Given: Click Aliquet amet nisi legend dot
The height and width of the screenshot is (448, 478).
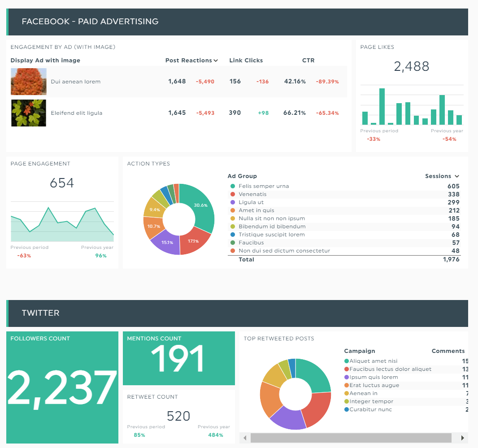Looking at the screenshot, I should click(346, 361).
